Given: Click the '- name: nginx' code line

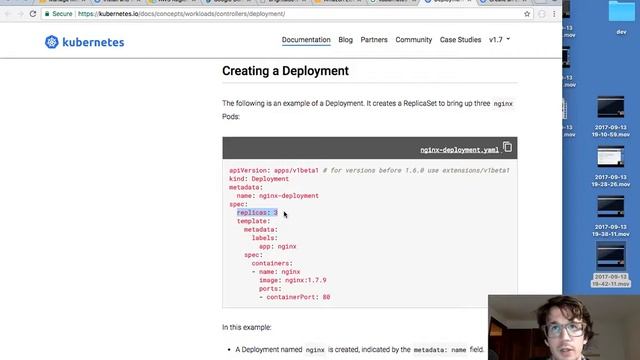Looking at the screenshot, I should (276, 272).
